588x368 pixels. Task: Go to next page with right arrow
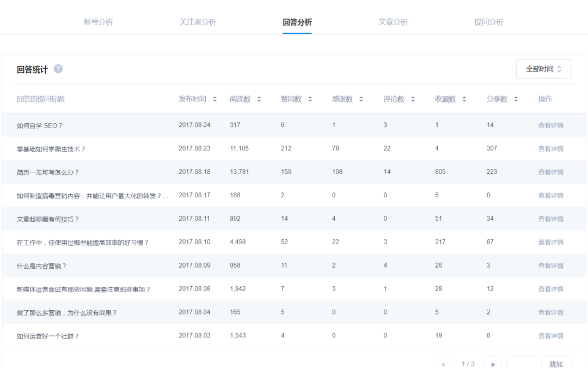pyautogui.click(x=493, y=364)
